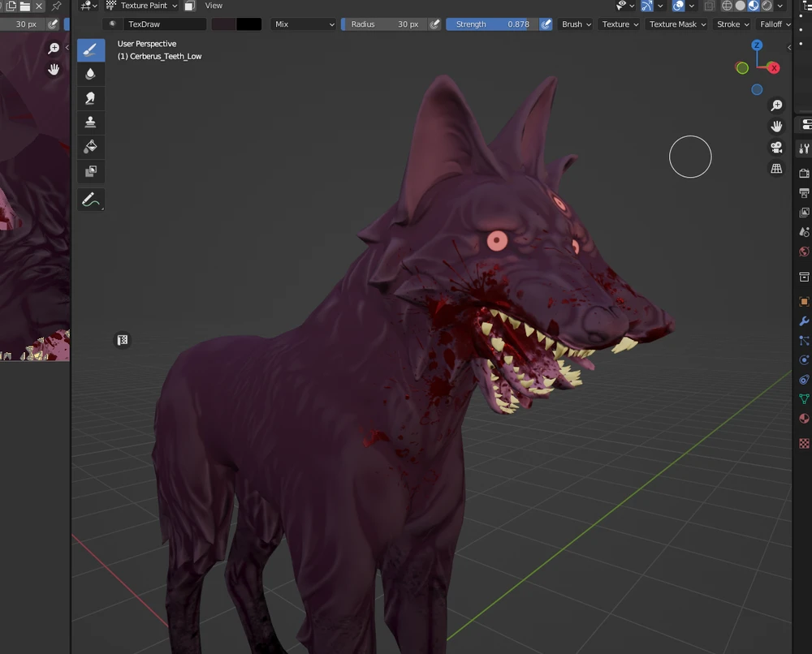The width and height of the screenshot is (812, 654).
Task: Switch to rendered shading mode
Action: coord(767,6)
